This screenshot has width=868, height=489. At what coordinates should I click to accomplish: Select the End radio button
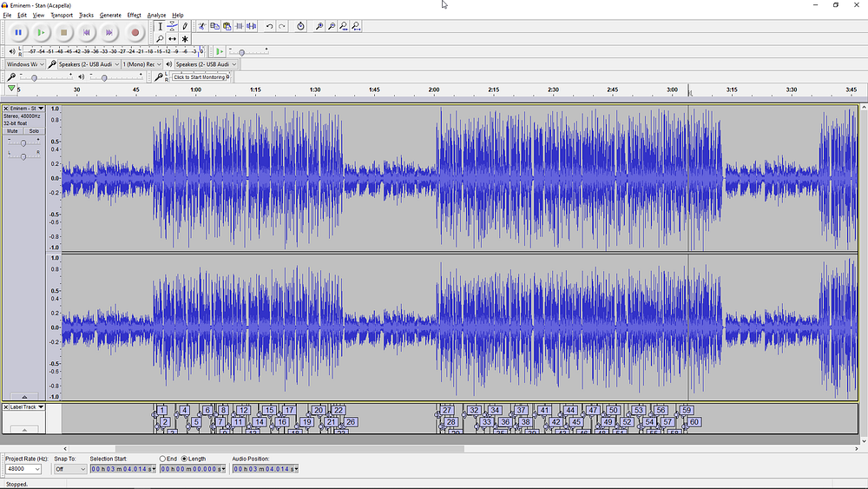(x=162, y=459)
